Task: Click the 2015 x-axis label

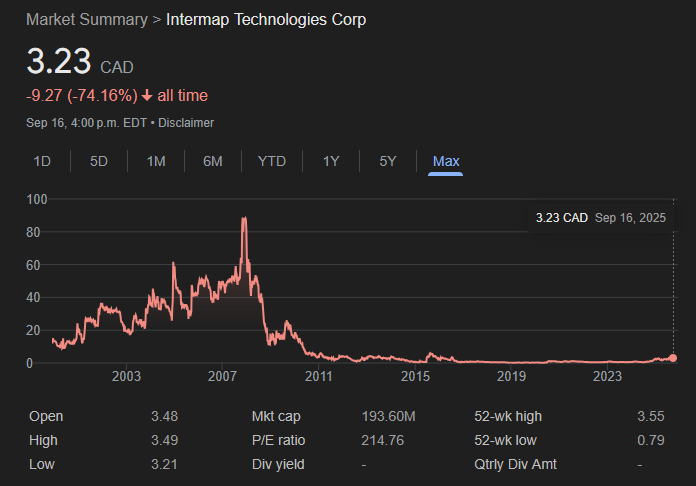Action: click(x=415, y=376)
